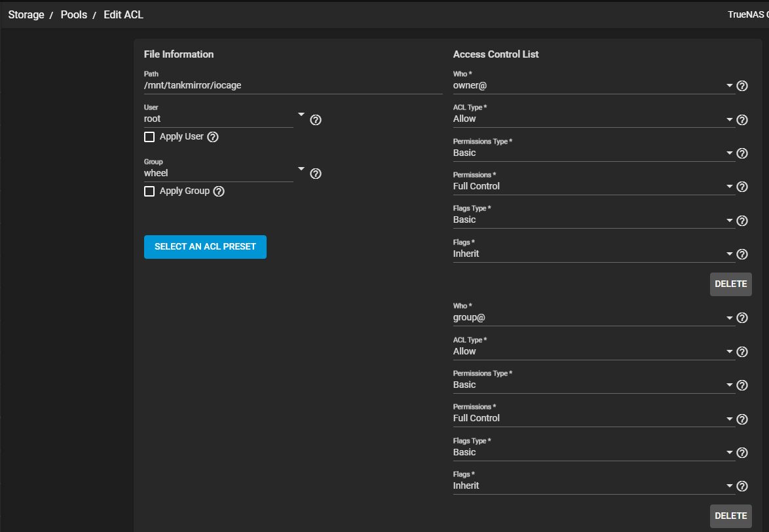Click the Select an ACL Preset button
The height and width of the screenshot is (532, 769).
tap(205, 247)
